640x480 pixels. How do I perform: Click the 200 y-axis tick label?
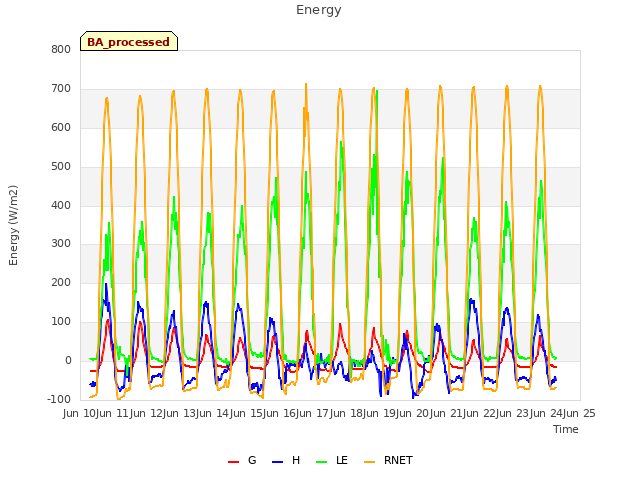coord(61,282)
